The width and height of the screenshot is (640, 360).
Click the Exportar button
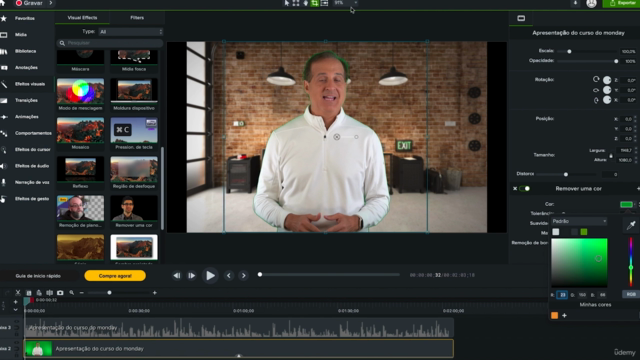tap(621, 3)
